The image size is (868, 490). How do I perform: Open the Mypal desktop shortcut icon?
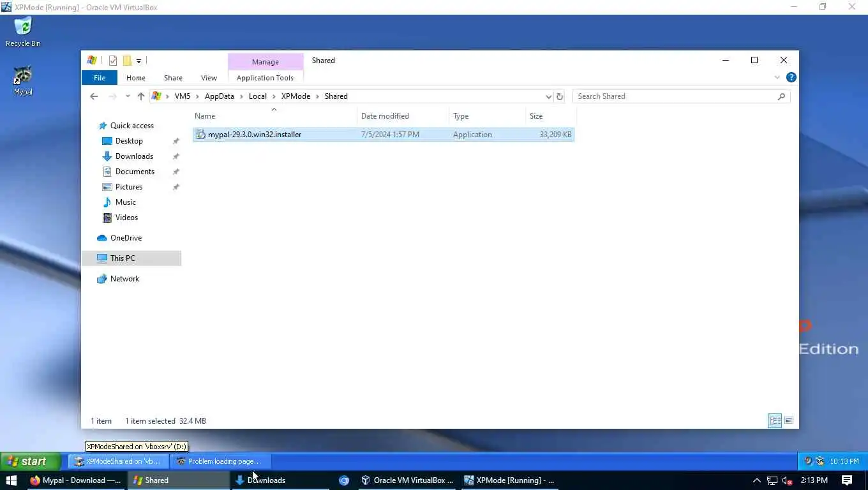[23, 80]
